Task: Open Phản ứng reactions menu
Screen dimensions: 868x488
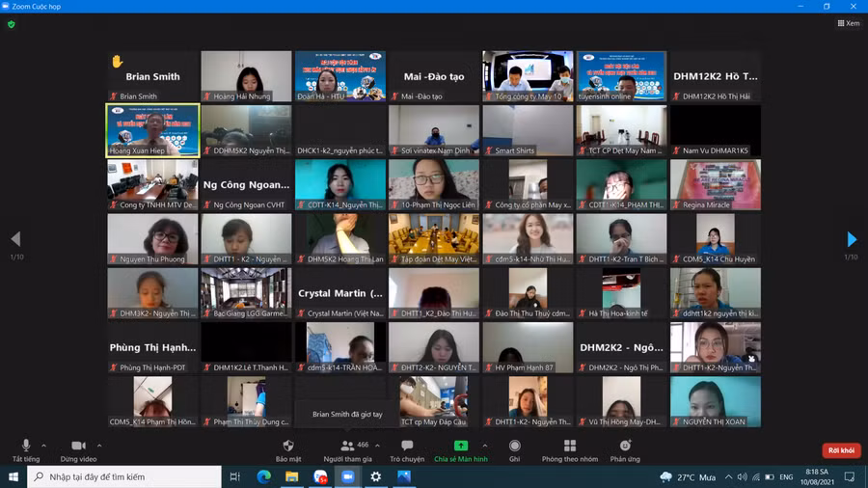Action: [x=625, y=447]
